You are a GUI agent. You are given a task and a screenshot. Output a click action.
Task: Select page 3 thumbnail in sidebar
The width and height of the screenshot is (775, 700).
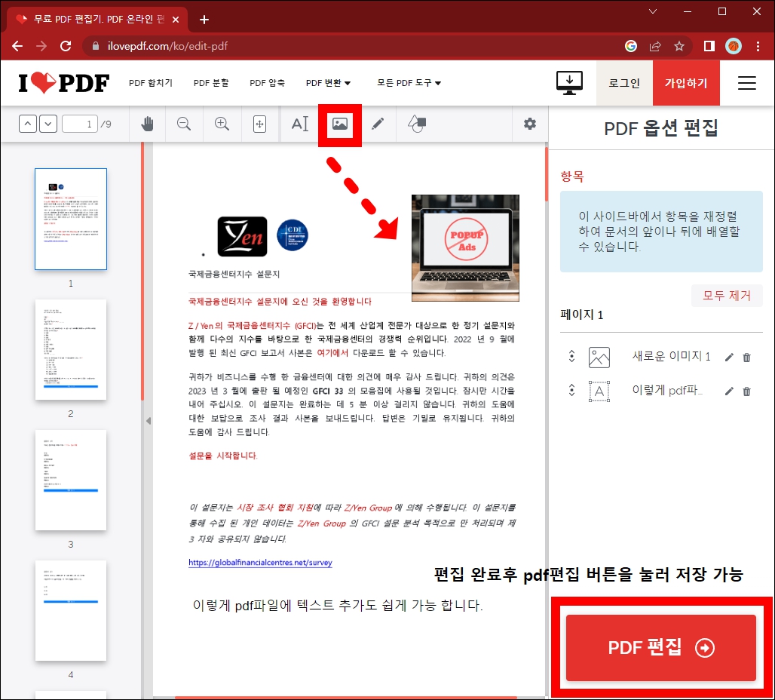[71, 480]
